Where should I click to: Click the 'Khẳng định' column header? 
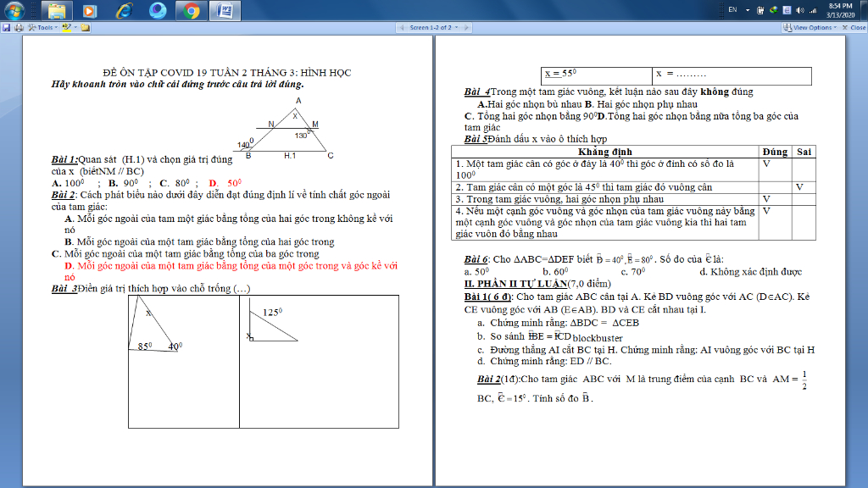pyautogui.click(x=605, y=152)
